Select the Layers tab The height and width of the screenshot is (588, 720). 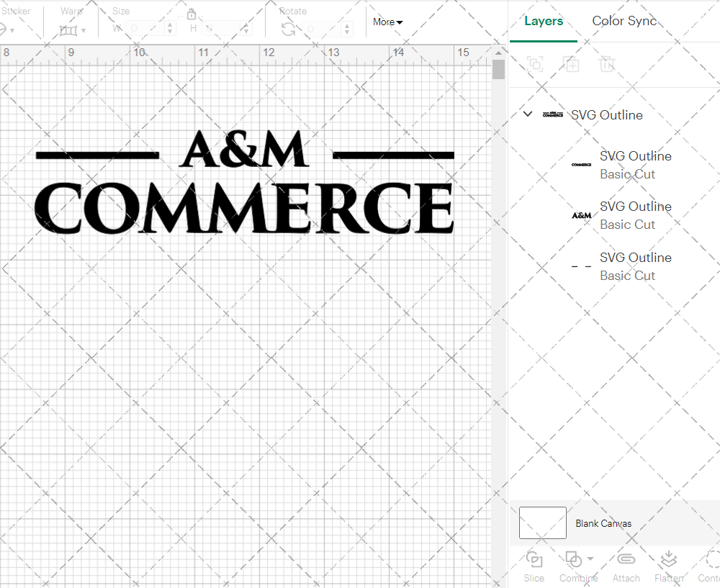pyautogui.click(x=544, y=21)
